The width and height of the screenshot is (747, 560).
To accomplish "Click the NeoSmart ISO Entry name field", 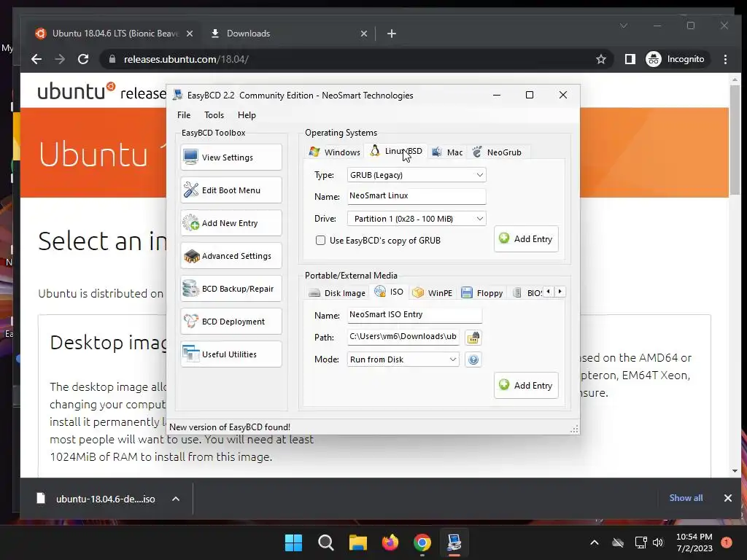I will click(414, 314).
